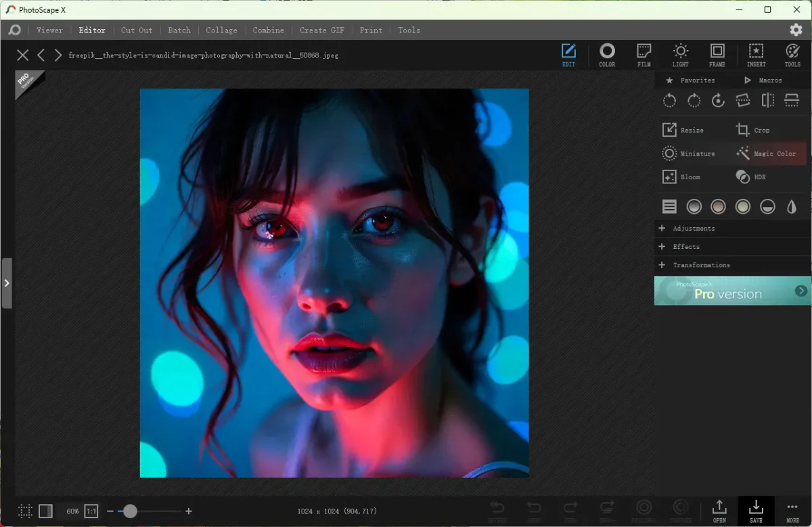The height and width of the screenshot is (527, 812).
Task: Open the FRAME panel
Action: (717, 55)
